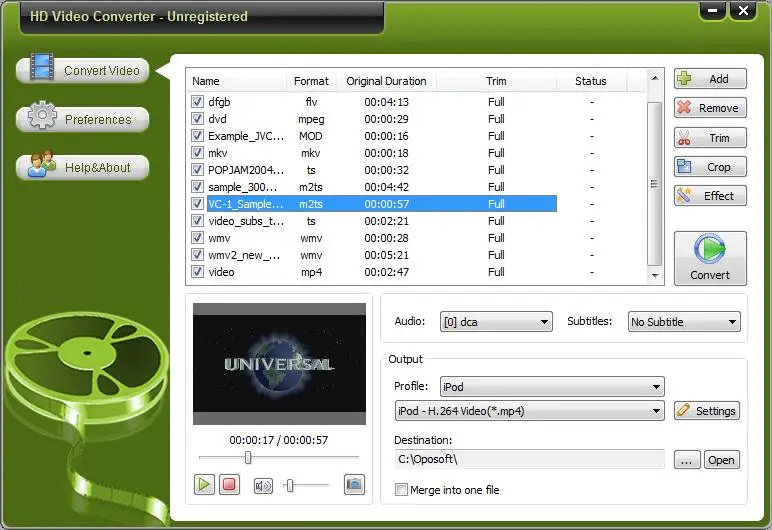Click the file list scrollbar thumb
772x530 pixels.
(x=654, y=184)
